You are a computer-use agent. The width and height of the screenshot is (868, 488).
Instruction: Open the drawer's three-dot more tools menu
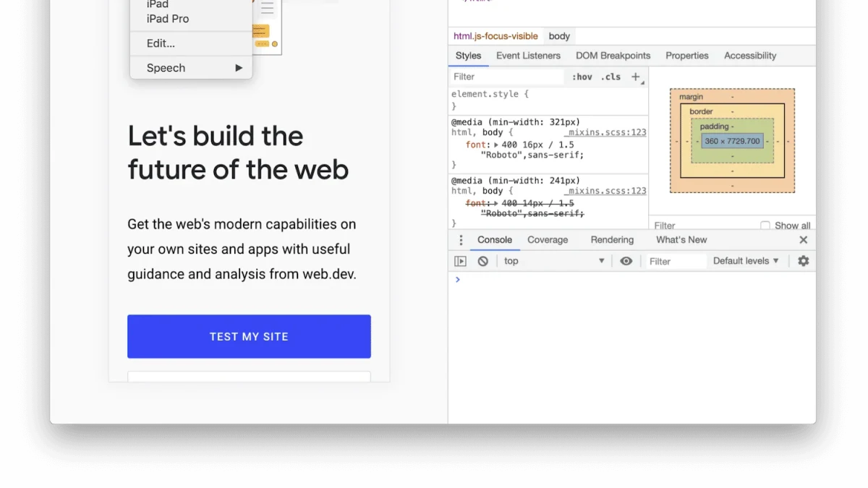tap(461, 240)
